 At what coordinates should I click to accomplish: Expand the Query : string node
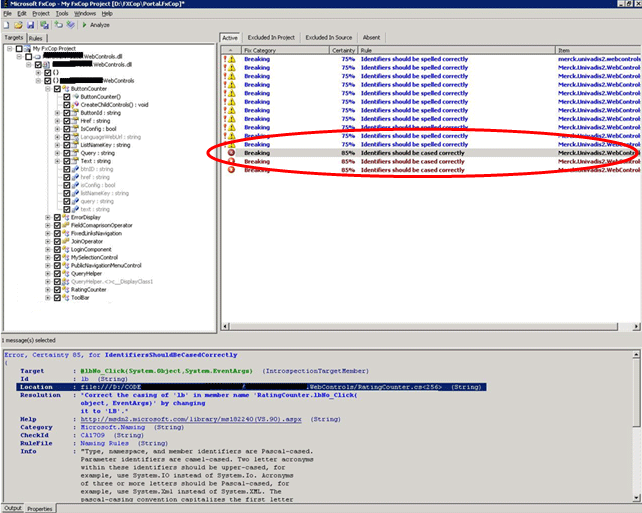(x=57, y=153)
